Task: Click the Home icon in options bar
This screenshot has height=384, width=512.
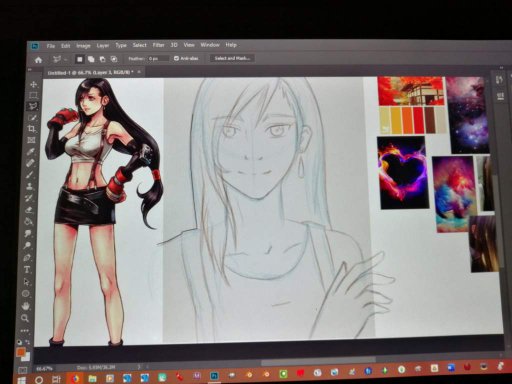Action: 38,60
